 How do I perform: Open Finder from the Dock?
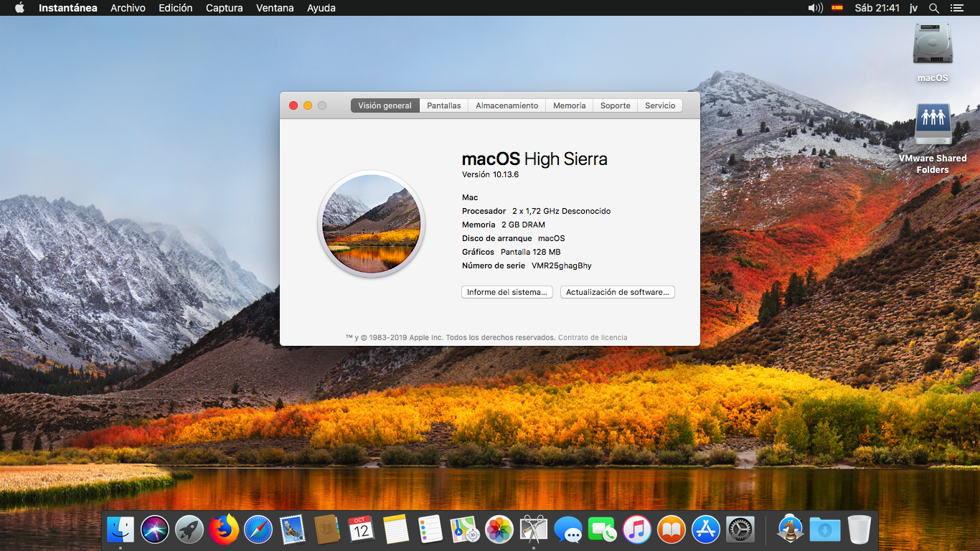pyautogui.click(x=121, y=530)
